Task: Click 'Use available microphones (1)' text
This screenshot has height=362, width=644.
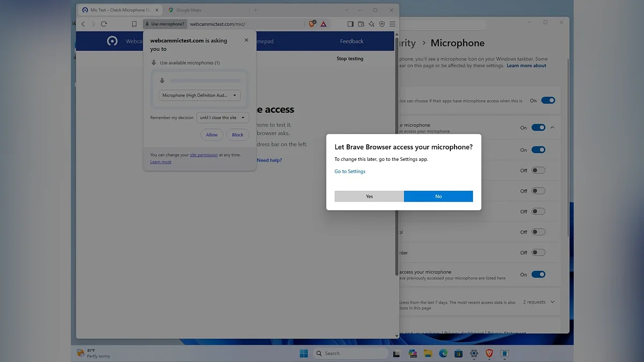Action: pyautogui.click(x=190, y=63)
